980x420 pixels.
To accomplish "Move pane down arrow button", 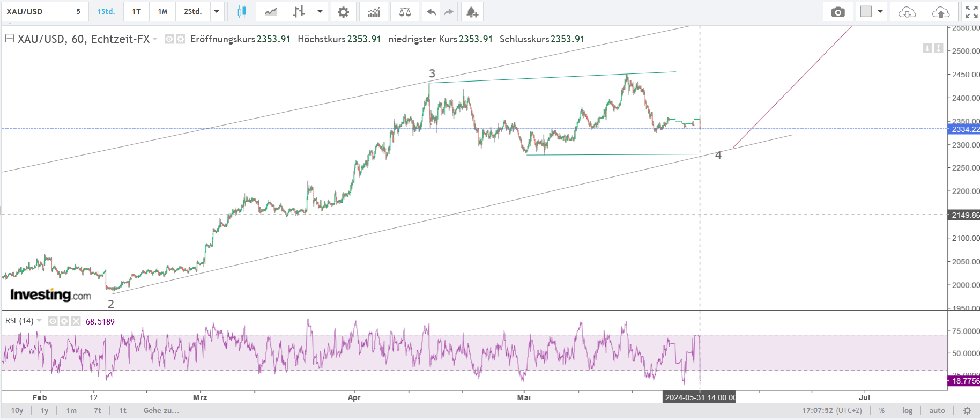I will (x=927, y=48).
